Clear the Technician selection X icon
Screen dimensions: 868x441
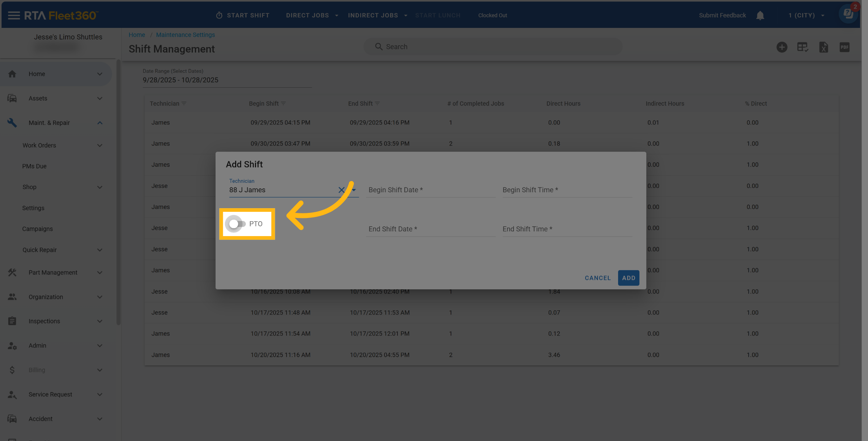tap(341, 190)
